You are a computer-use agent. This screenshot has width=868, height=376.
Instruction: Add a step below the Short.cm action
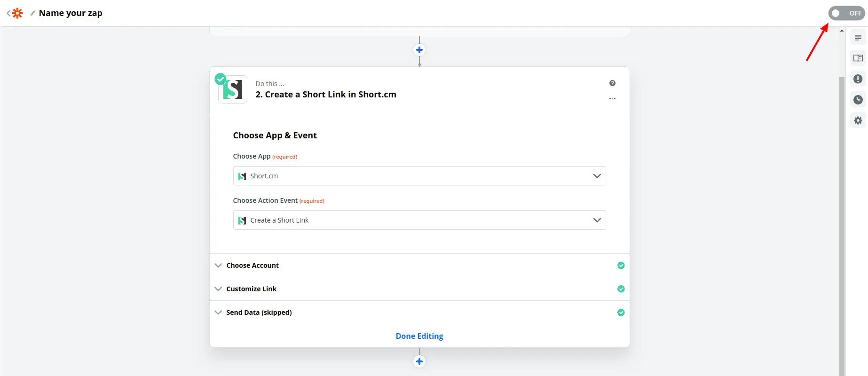tap(419, 361)
